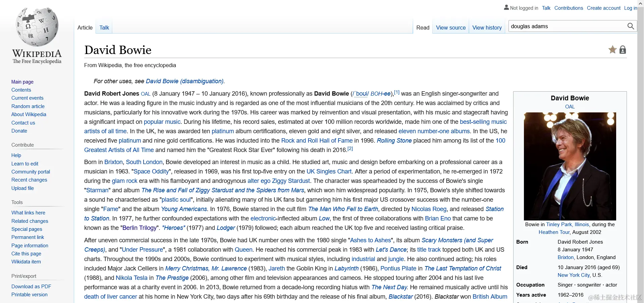
Task: Open Contributions link in top bar
Action: point(569,8)
